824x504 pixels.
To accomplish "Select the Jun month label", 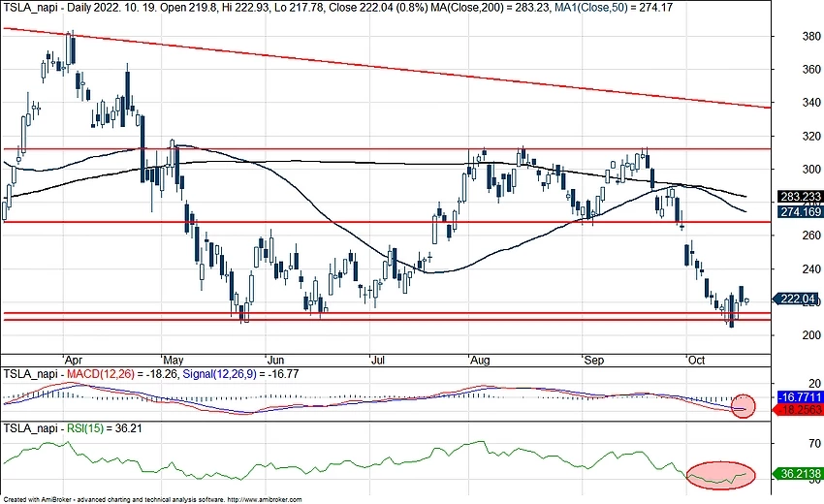I will (x=275, y=360).
